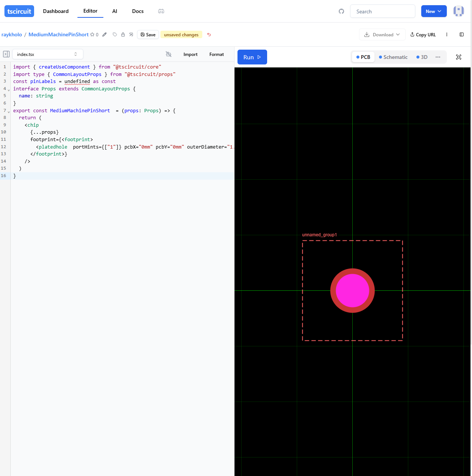Viewport: 472px width, 476px height.
Task: Click the GitHub icon in header
Action: coord(341,11)
